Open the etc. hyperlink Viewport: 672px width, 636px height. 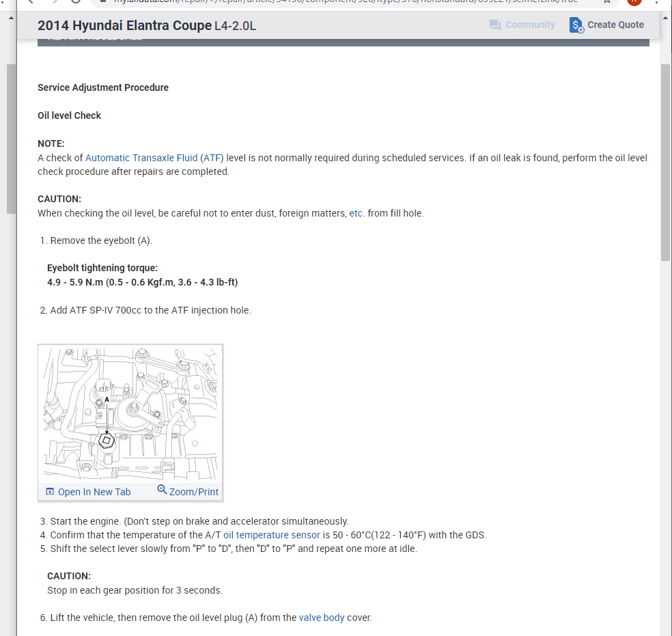coord(356,213)
